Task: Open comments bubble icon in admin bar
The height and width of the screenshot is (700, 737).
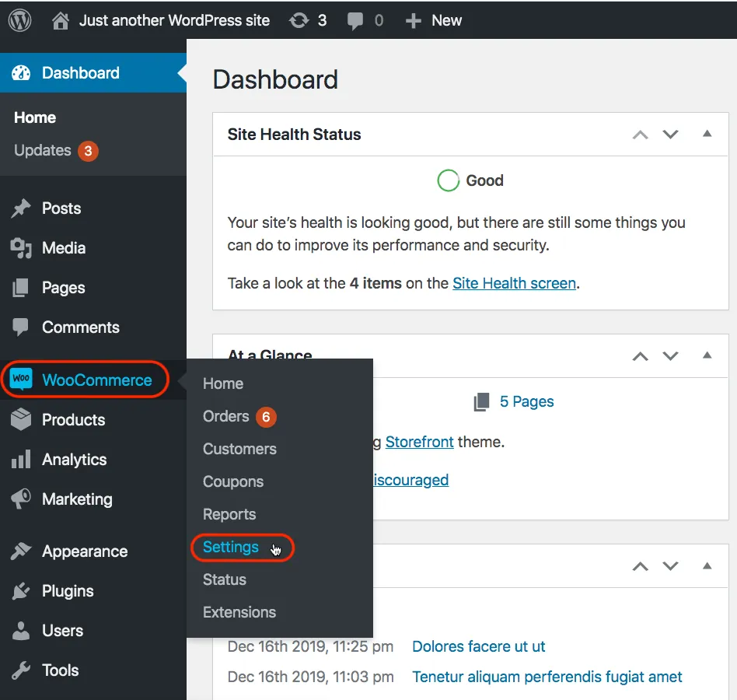Action: point(355,21)
